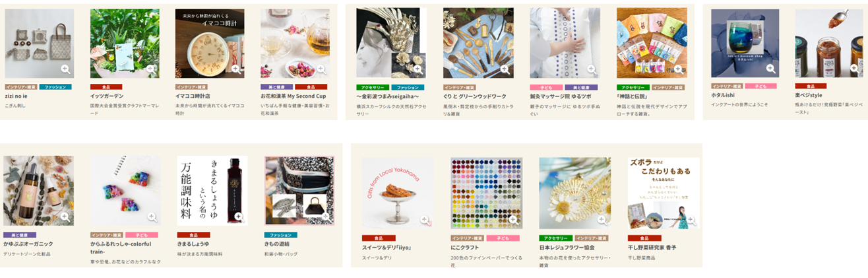The image size is (868, 278).
Task: Click 子ども tag under ホタルishi
Action: click(x=760, y=87)
